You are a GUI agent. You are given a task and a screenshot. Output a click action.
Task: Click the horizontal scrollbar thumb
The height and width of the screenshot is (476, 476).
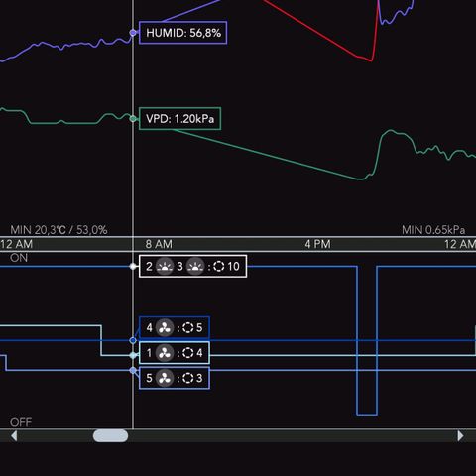(110, 435)
